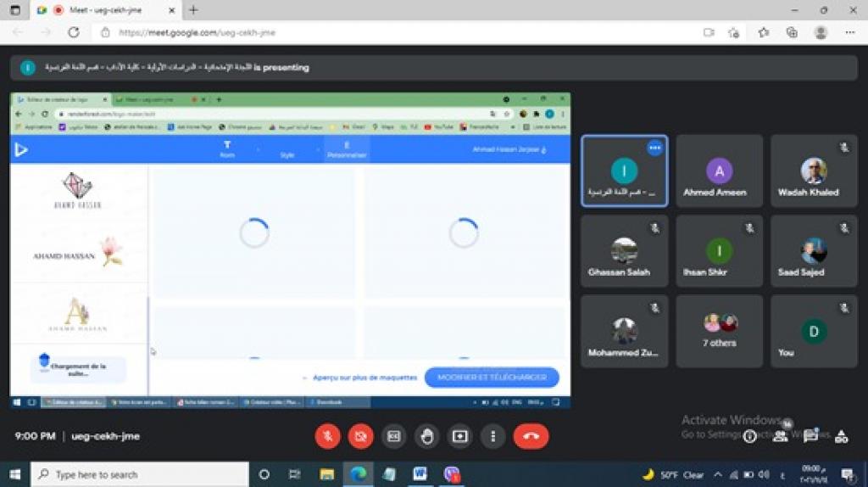Show the participants people panel
The image size is (868, 487).
tap(780, 436)
